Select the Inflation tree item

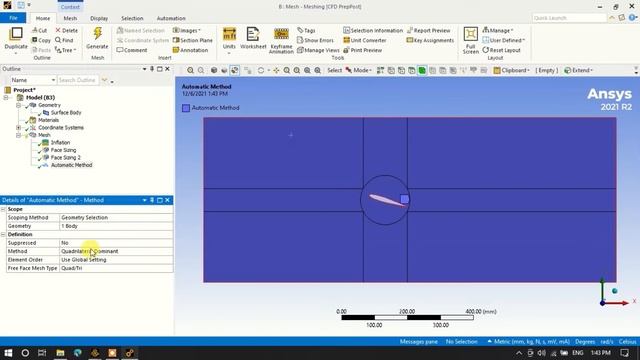pyautogui.click(x=60, y=142)
